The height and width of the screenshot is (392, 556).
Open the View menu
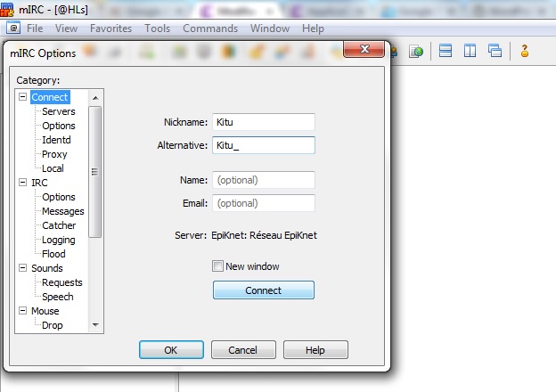(66, 29)
